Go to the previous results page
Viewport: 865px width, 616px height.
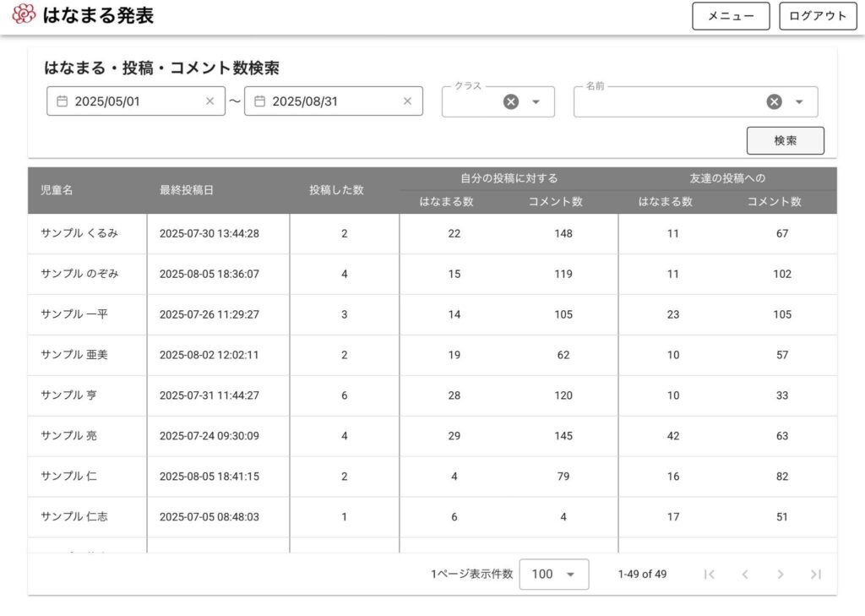point(745,575)
